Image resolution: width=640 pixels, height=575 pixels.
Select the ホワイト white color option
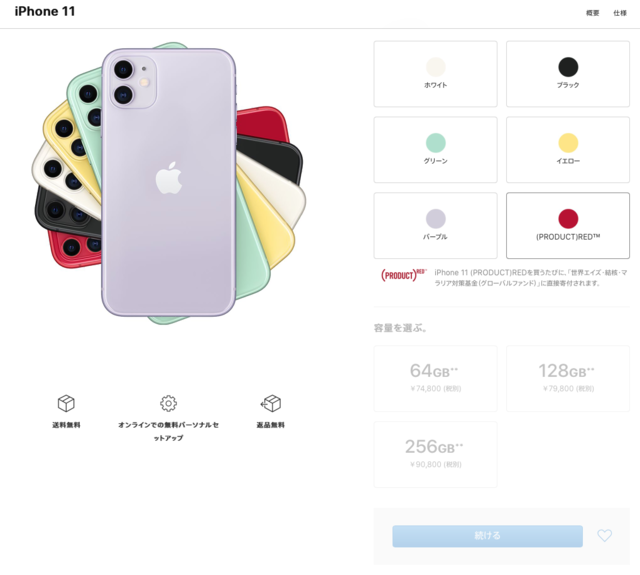[x=436, y=74]
